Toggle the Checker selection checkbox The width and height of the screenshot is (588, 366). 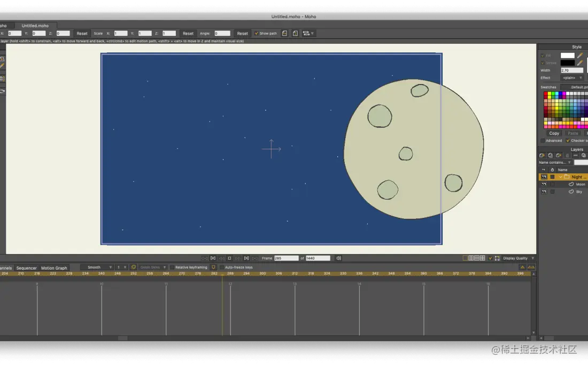pyautogui.click(x=568, y=141)
